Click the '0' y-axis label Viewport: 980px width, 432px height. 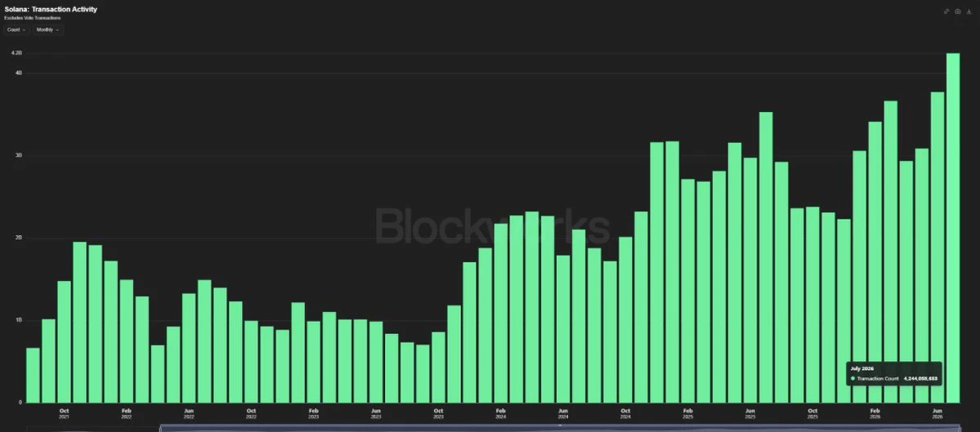(20, 403)
